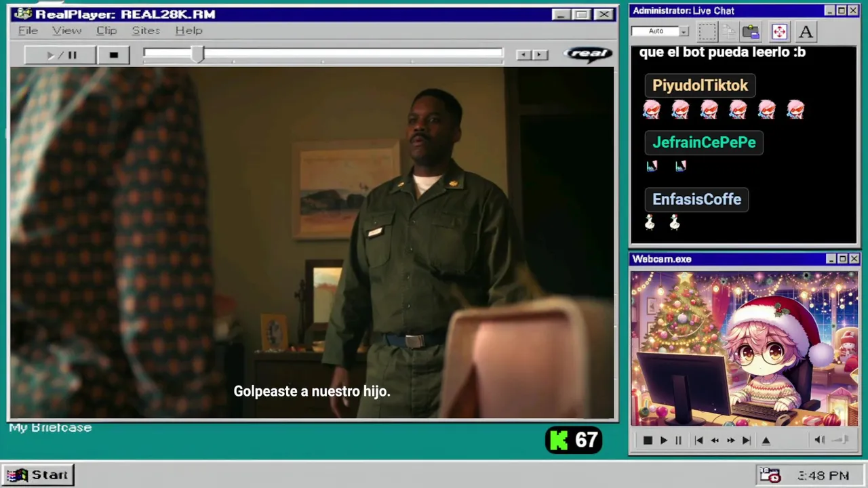
Task: Click skip-to-start in Webcam.exe controls
Action: (x=698, y=441)
